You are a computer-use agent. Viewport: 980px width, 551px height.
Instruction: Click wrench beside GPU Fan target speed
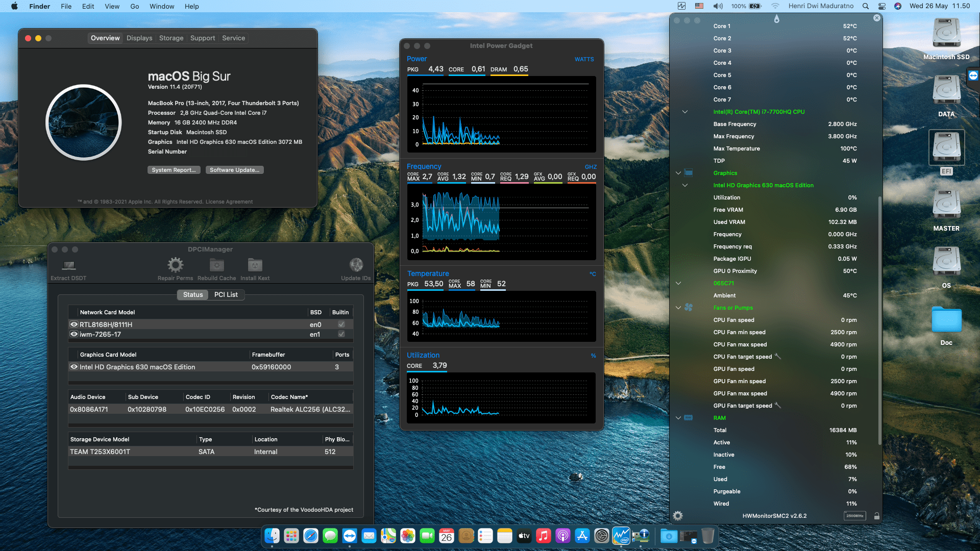[778, 405]
